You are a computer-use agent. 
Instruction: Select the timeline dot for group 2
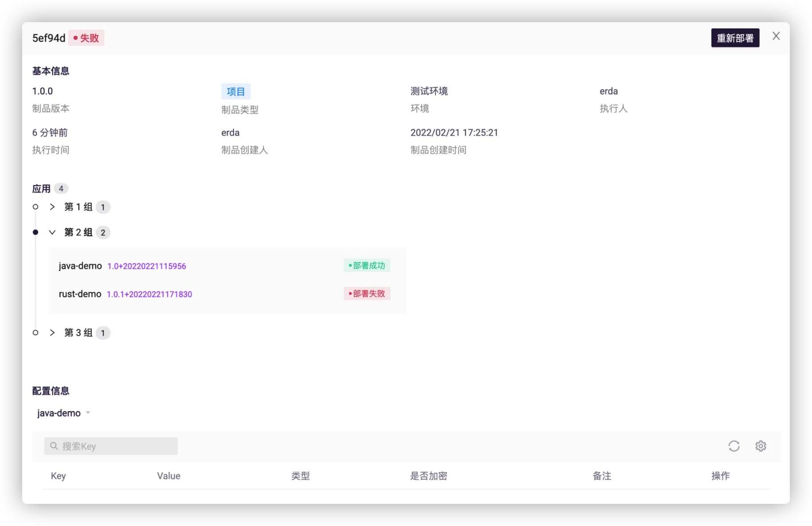tap(35, 232)
